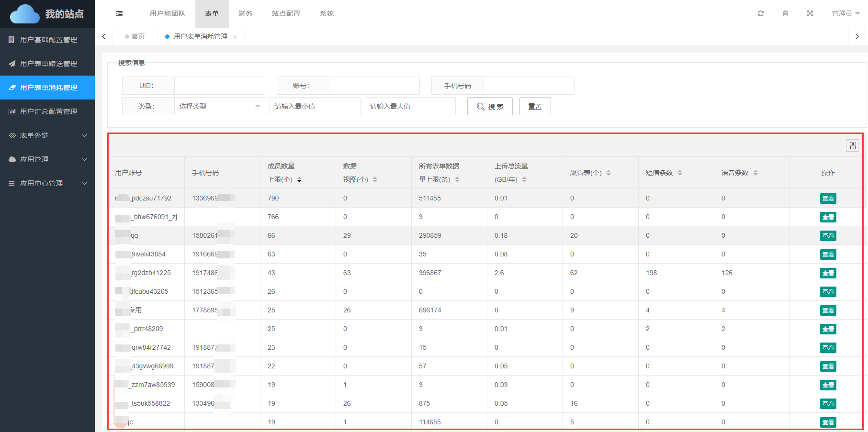The image size is (868, 432).
Task: Sort by 短信条数 column
Action: pos(680,173)
